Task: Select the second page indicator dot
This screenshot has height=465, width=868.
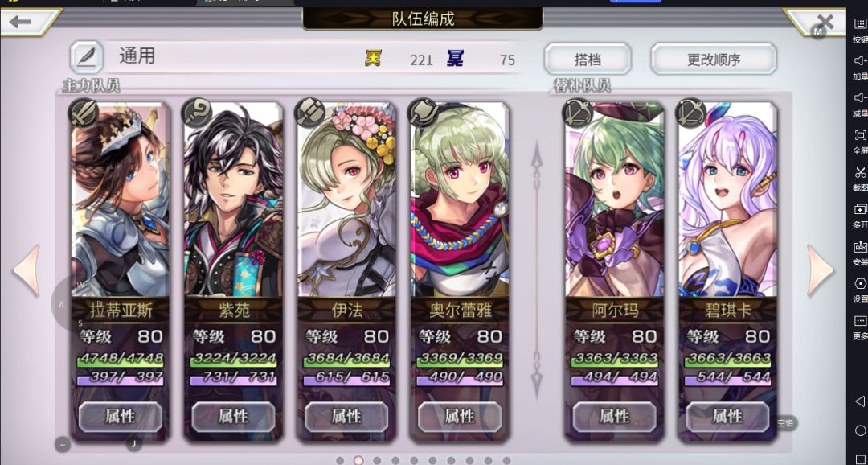Action: click(x=358, y=460)
